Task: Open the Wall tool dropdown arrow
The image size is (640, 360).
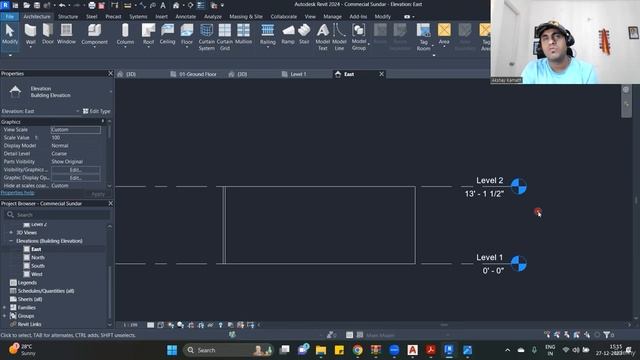Action: tap(30, 47)
